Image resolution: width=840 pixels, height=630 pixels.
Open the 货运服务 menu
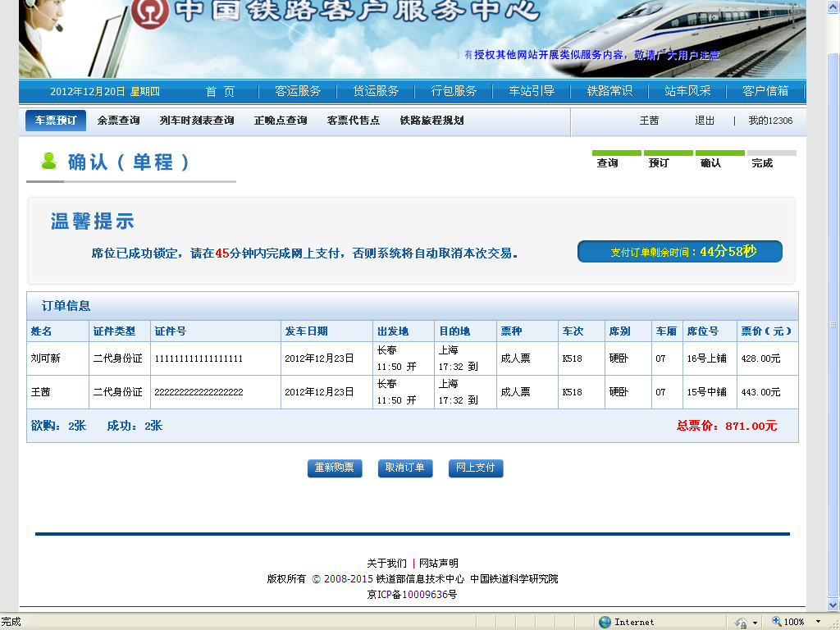(376, 92)
